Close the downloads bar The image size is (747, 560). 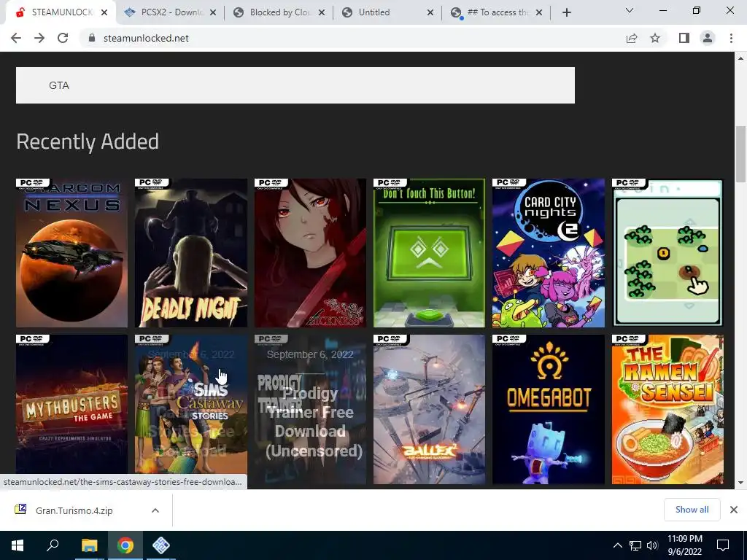pos(734,510)
